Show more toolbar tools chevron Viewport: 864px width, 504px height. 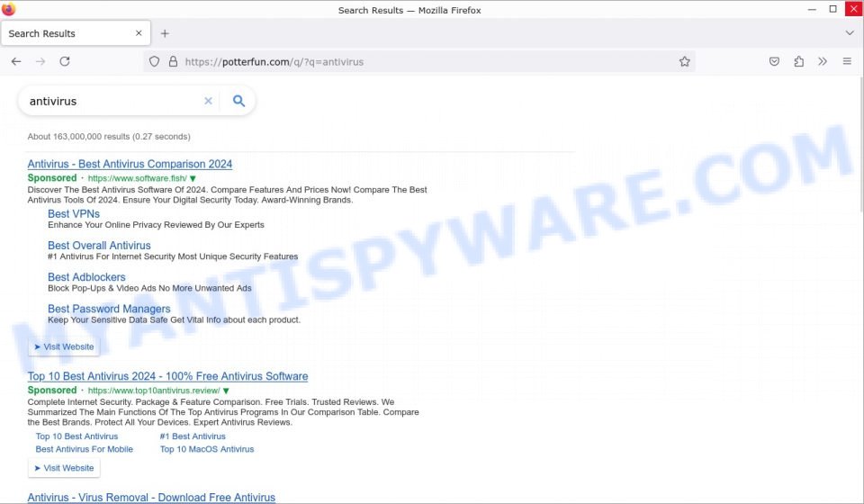pos(823,62)
